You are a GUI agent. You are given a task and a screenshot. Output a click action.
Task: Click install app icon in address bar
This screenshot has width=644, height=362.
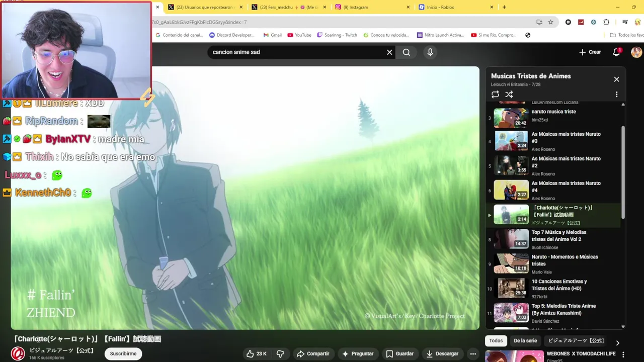(539, 22)
